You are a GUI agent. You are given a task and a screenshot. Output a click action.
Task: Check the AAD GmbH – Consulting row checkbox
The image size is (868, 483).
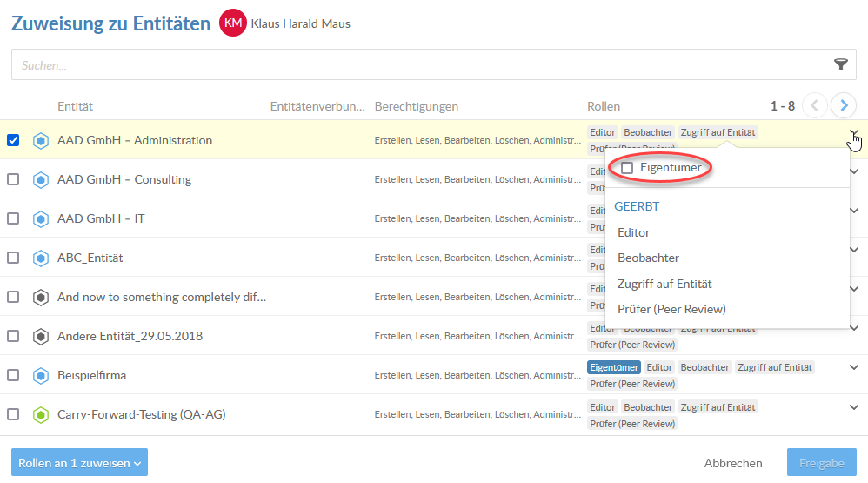pos(13,179)
